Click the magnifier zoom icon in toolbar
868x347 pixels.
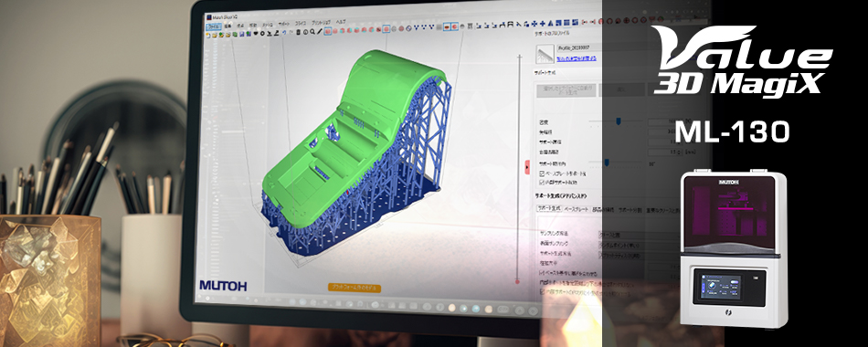pos(312,31)
